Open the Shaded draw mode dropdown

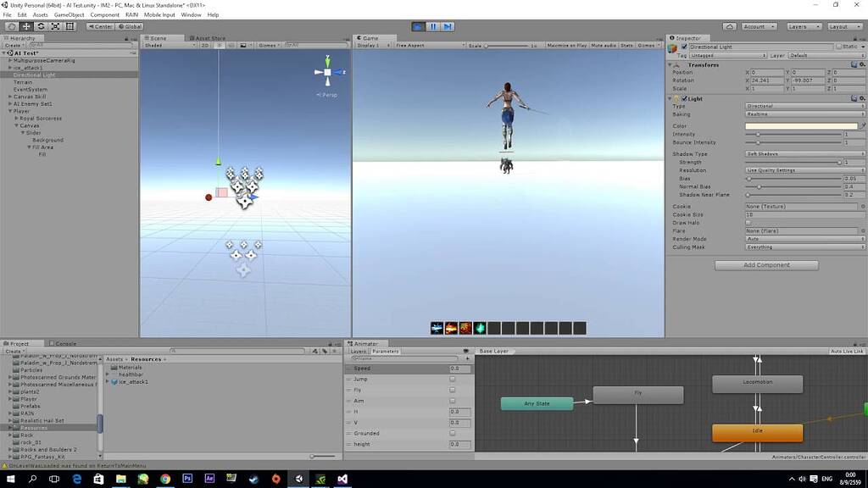coord(167,45)
